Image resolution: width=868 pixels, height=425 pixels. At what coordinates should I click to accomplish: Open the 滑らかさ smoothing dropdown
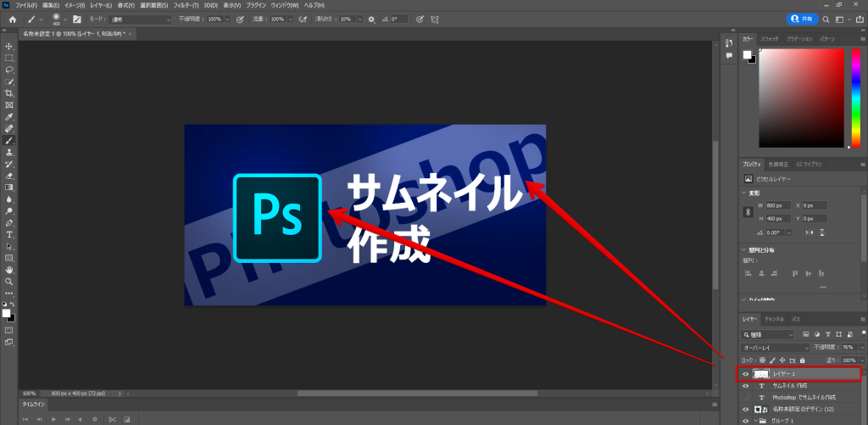359,19
